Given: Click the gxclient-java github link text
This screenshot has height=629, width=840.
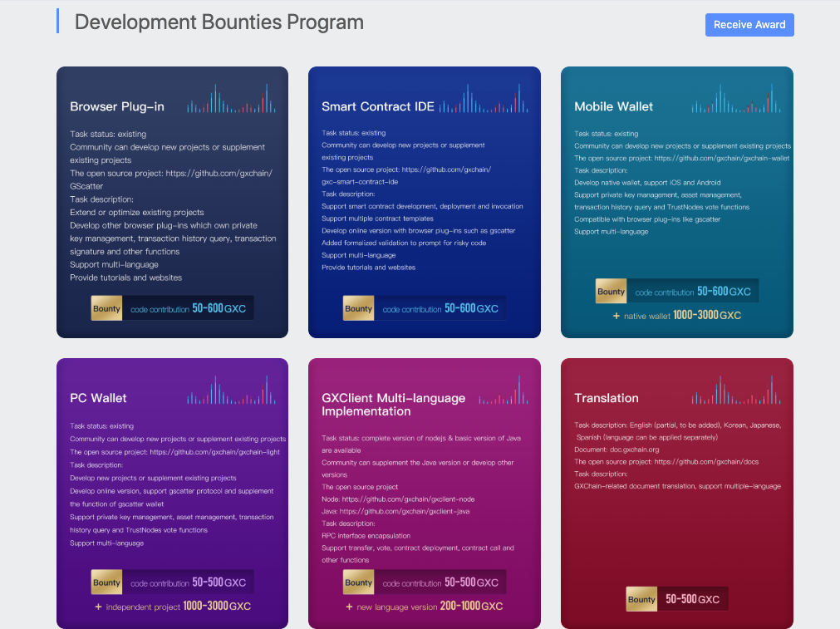Looking at the screenshot, I should tap(405, 512).
